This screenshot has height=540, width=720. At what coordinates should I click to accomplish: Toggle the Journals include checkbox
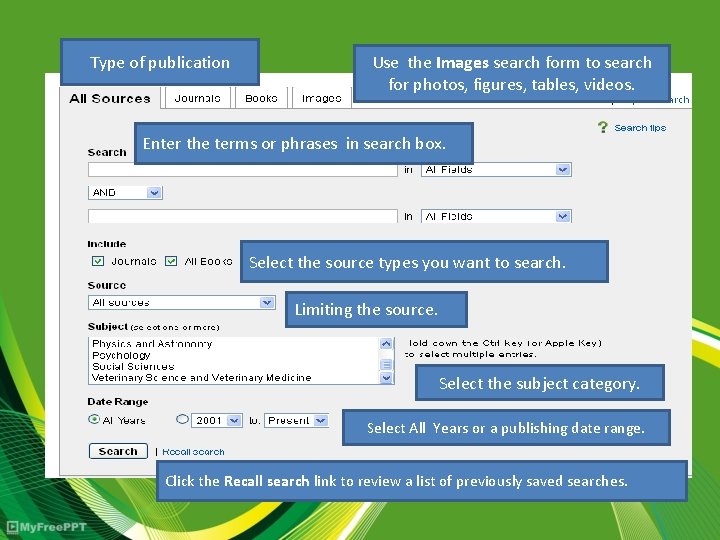pos(98,261)
